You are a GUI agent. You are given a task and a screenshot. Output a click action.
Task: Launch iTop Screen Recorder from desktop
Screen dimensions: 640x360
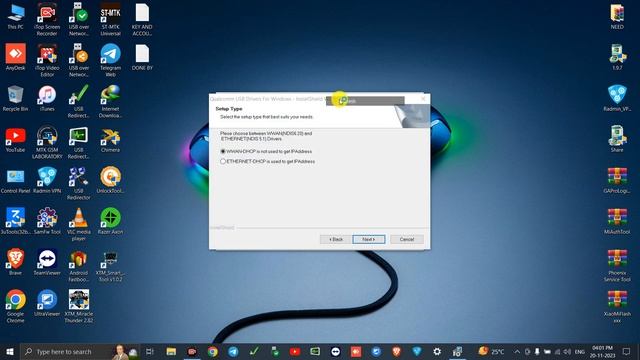[47, 19]
